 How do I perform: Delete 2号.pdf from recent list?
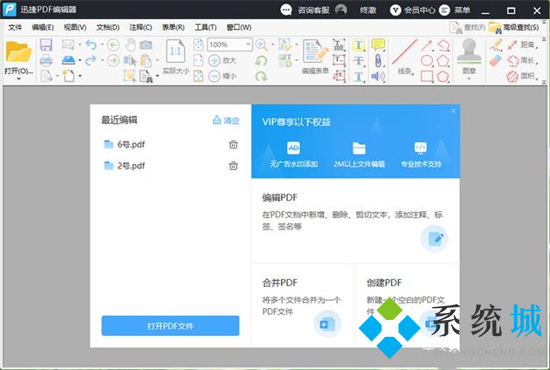(x=233, y=166)
